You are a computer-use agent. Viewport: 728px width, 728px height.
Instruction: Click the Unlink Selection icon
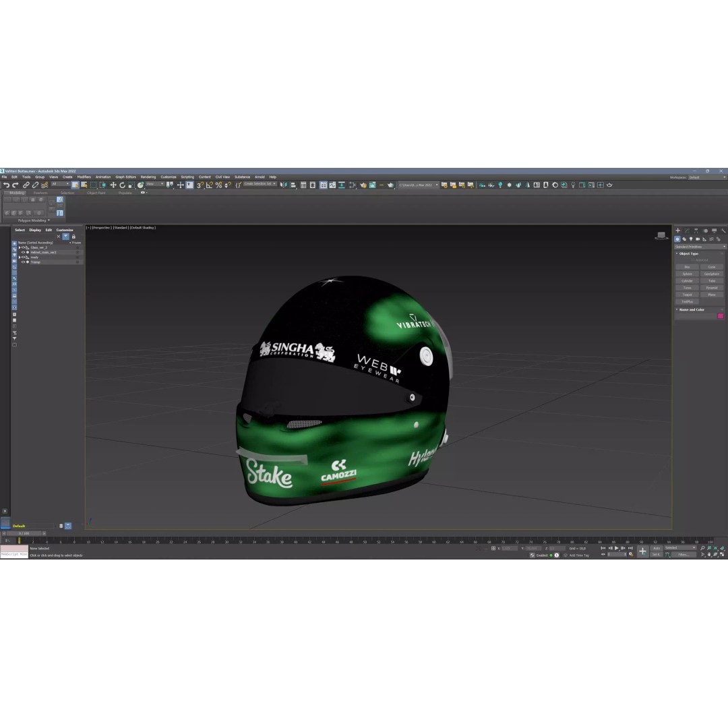(35, 185)
